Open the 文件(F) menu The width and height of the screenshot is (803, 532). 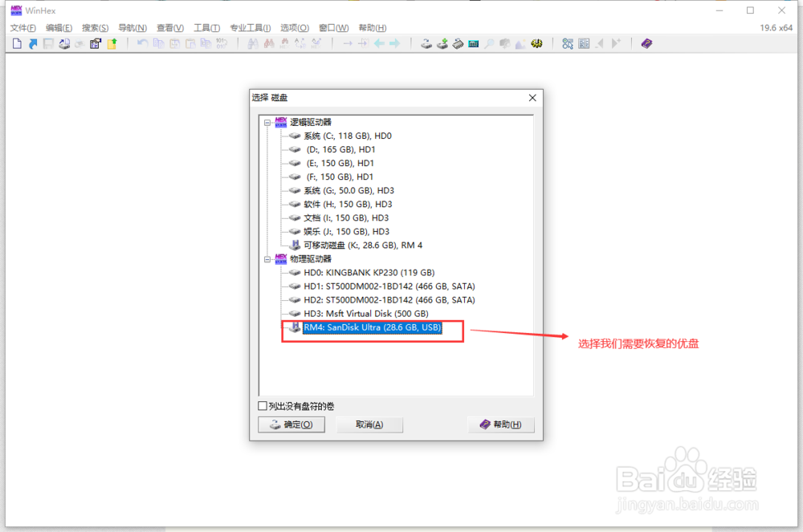coord(23,27)
